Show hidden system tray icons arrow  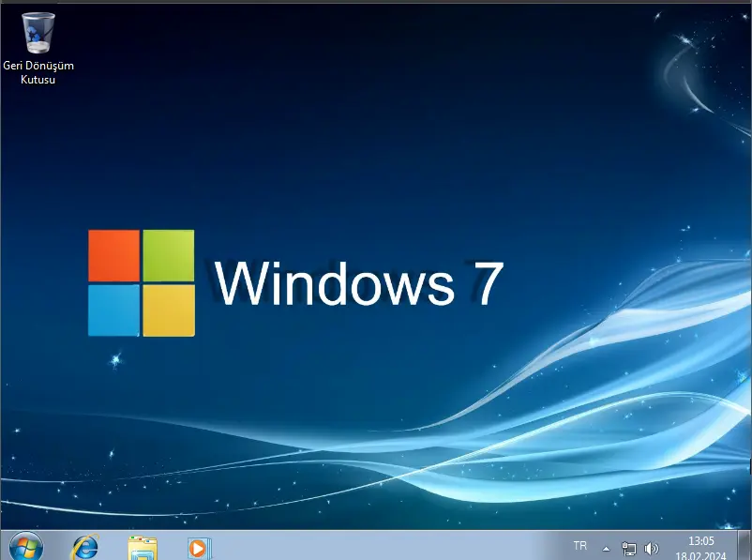607,549
